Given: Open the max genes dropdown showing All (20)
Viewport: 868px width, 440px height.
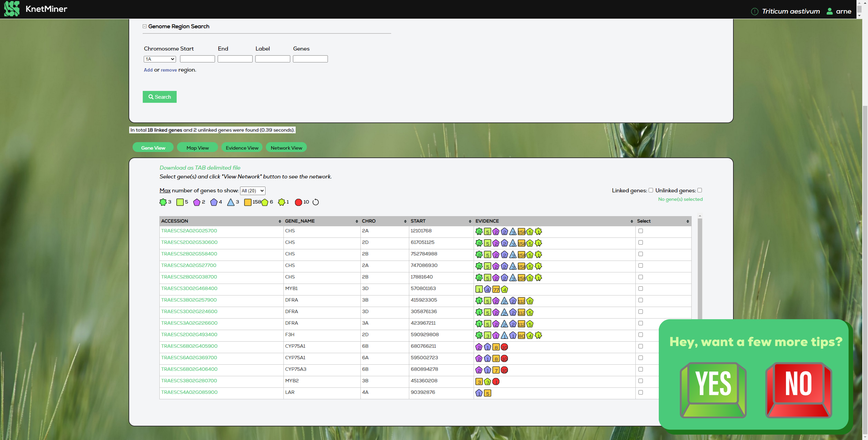Looking at the screenshot, I should click(x=252, y=191).
